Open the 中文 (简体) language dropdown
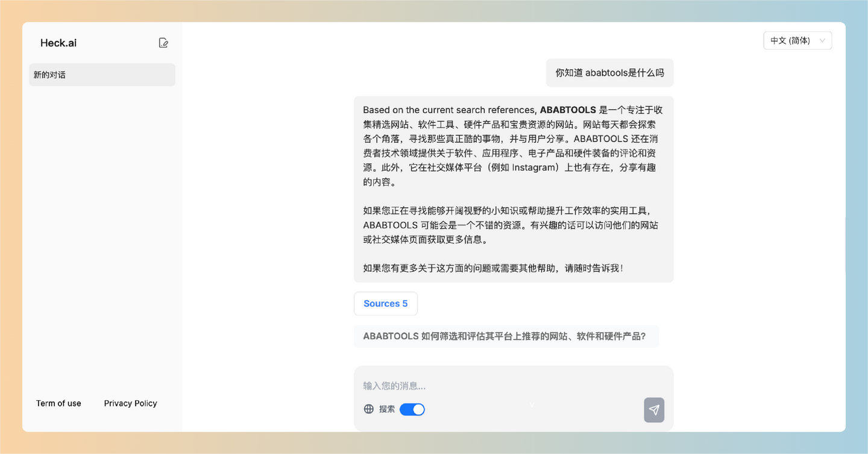 click(797, 40)
